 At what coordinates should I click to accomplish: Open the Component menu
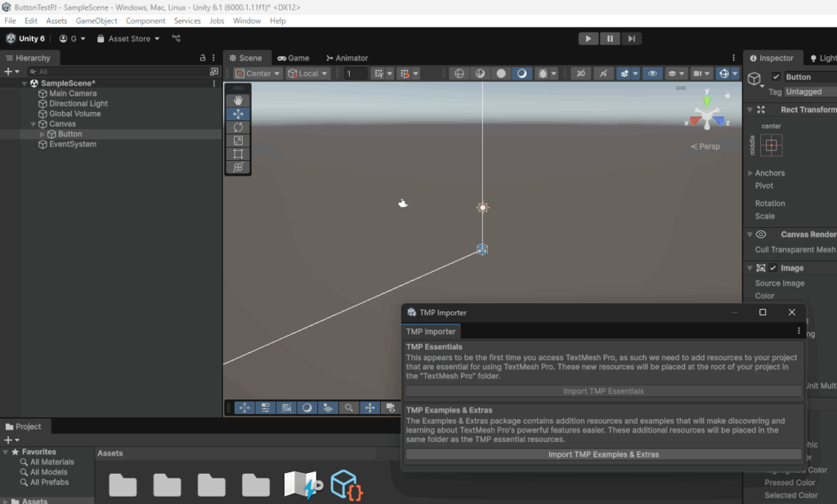(x=145, y=20)
